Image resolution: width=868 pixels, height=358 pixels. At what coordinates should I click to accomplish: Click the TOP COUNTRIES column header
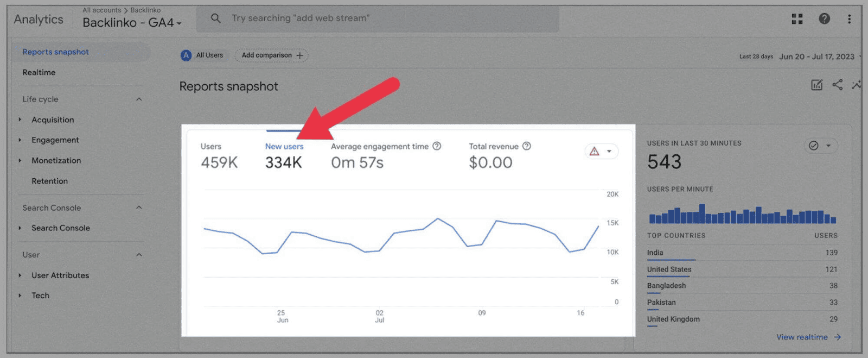tap(676, 236)
